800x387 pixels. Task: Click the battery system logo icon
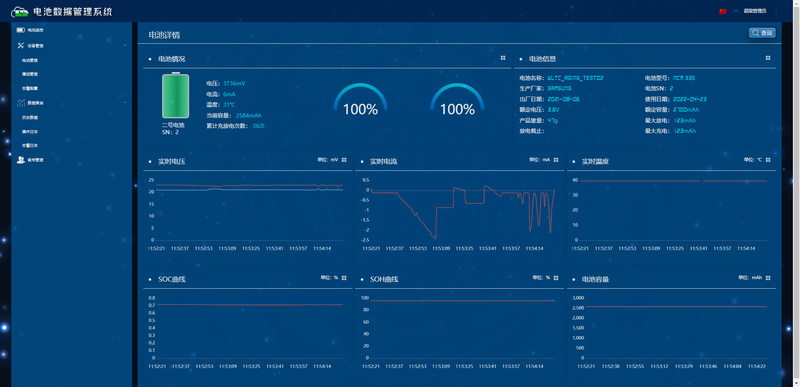[20, 12]
